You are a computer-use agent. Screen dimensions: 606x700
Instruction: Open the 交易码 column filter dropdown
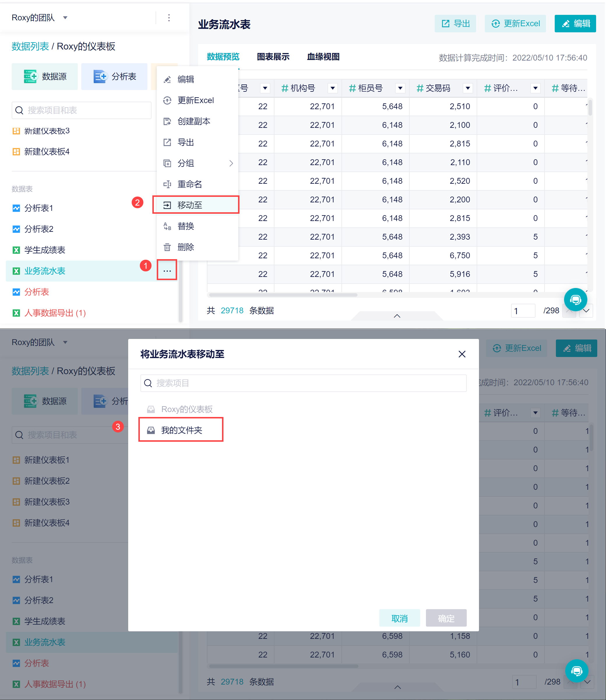[467, 88]
